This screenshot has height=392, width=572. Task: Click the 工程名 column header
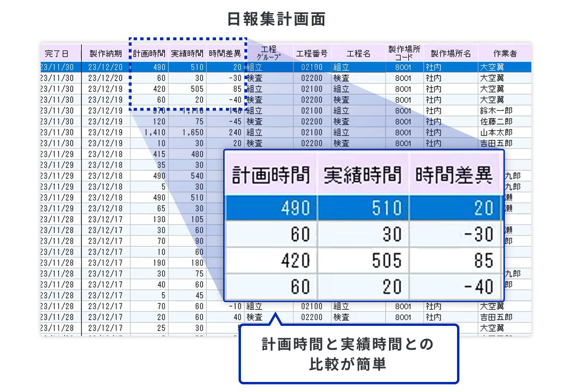coord(358,54)
